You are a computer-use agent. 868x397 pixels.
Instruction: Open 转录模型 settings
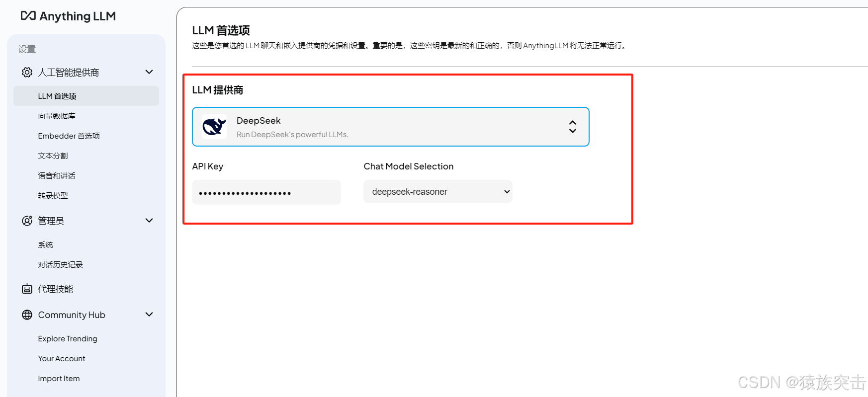(53, 195)
